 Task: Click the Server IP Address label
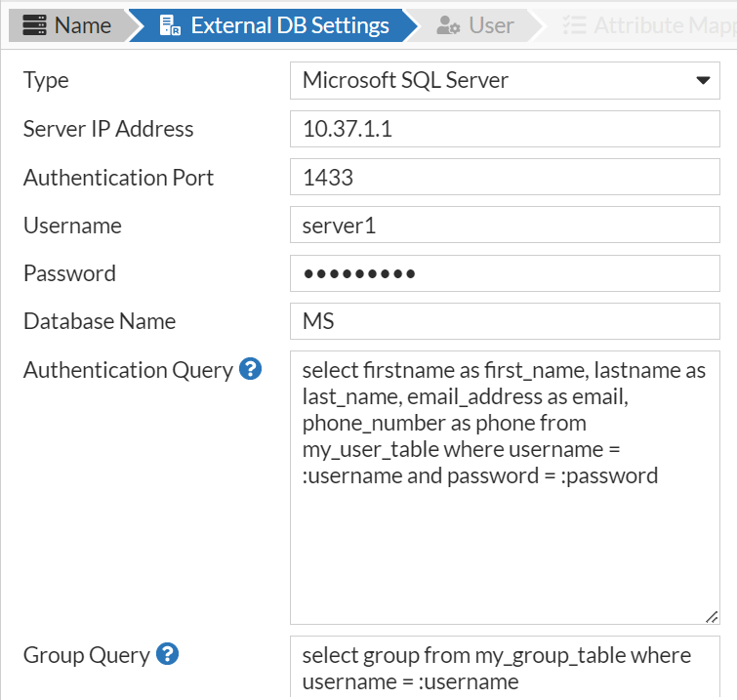tap(108, 129)
